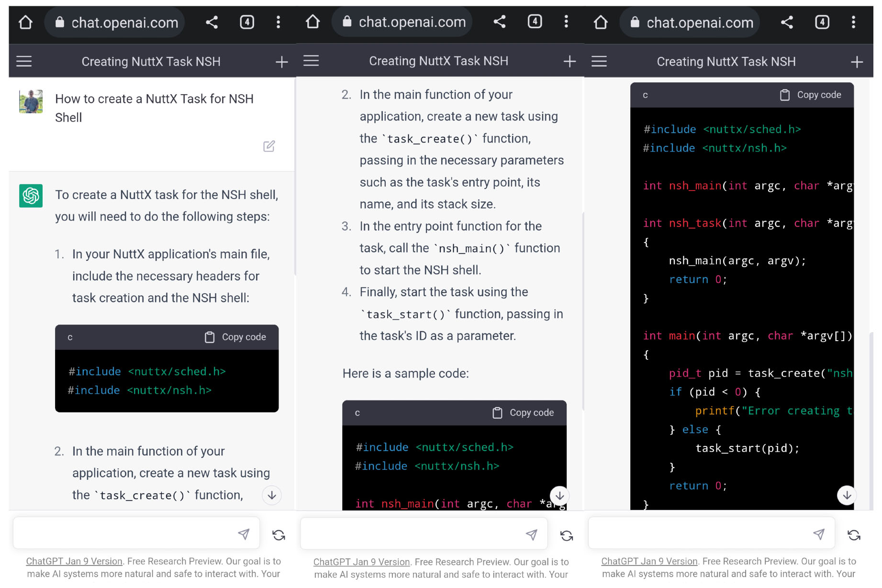This screenshot has height=588, width=882.
Task: Open the tab counter in the middle browser panel
Action: (535, 22)
